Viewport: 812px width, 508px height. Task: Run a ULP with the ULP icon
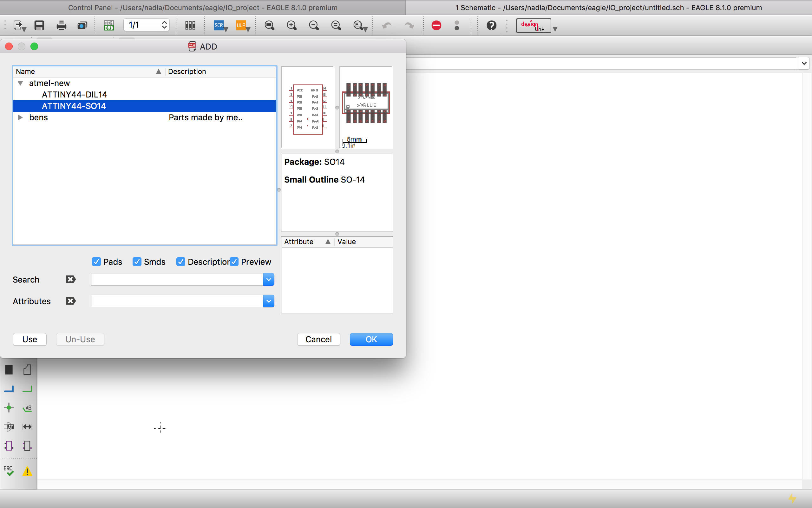pos(243,25)
